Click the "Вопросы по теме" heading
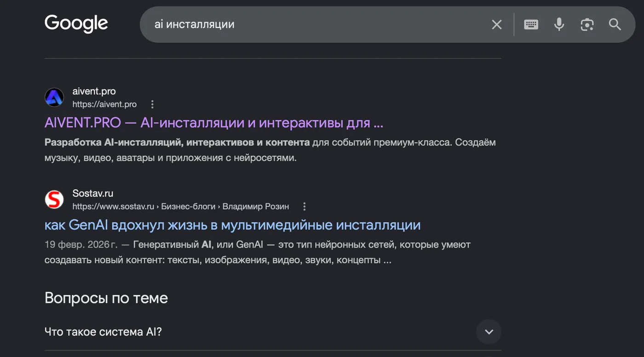 click(x=106, y=298)
